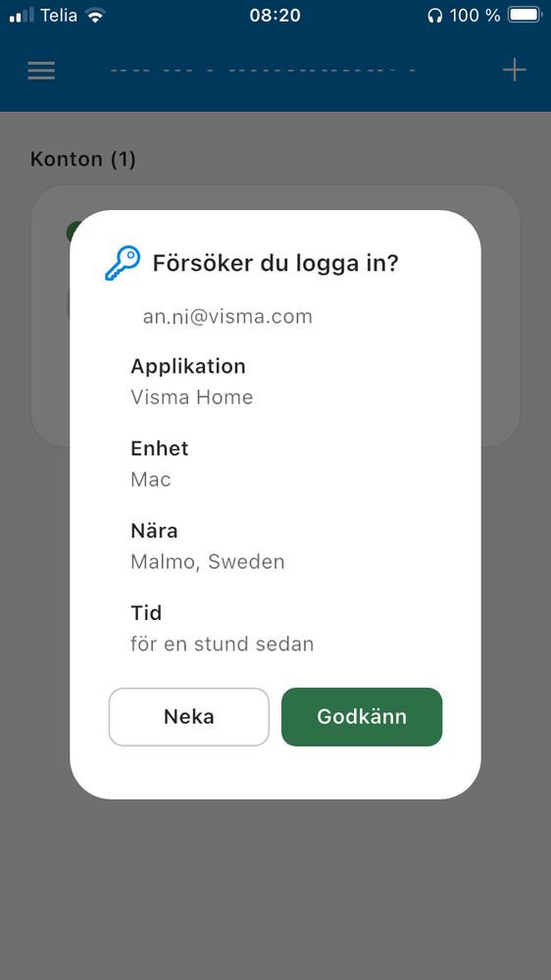This screenshot has width=551, height=980.
Task: Tap the blue key icon
Action: [x=122, y=263]
